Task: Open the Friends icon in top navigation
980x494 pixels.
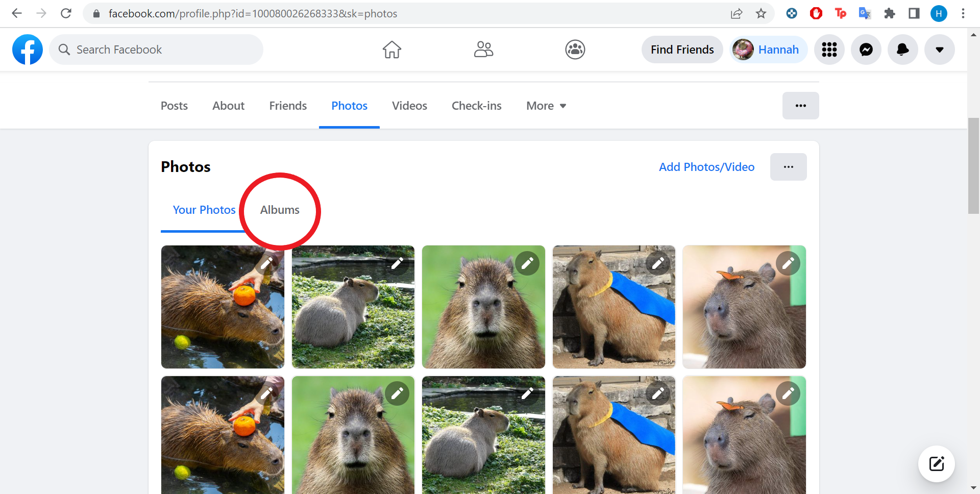Action: click(x=483, y=50)
